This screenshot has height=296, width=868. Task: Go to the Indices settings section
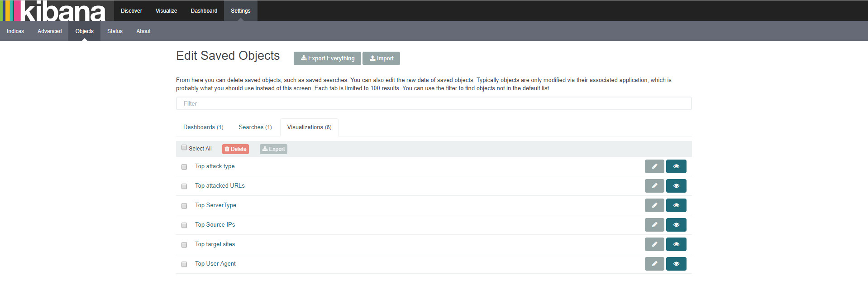click(x=15, y=31)
